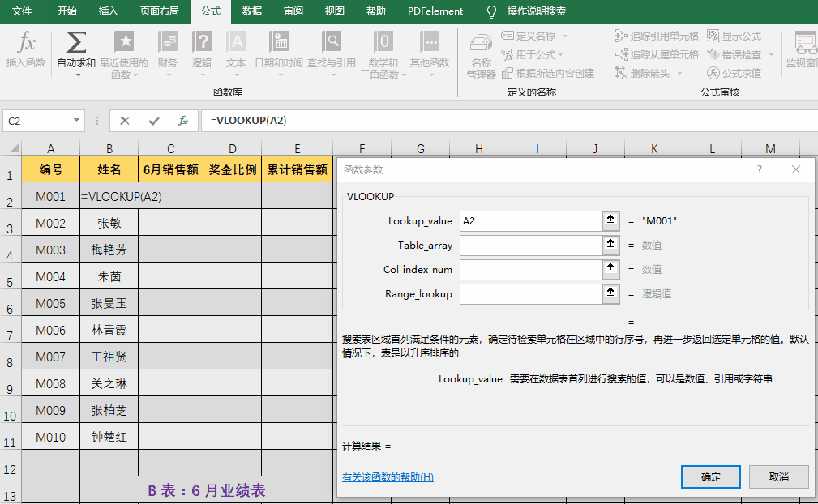Open the More Functions (其他函数) icon

click(430, 41)
